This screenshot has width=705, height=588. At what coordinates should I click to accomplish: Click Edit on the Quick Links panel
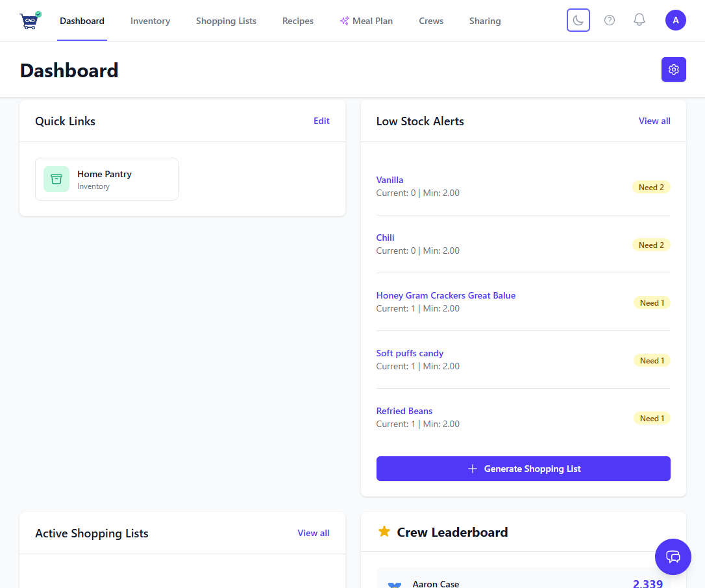click(x=321, y=121)
